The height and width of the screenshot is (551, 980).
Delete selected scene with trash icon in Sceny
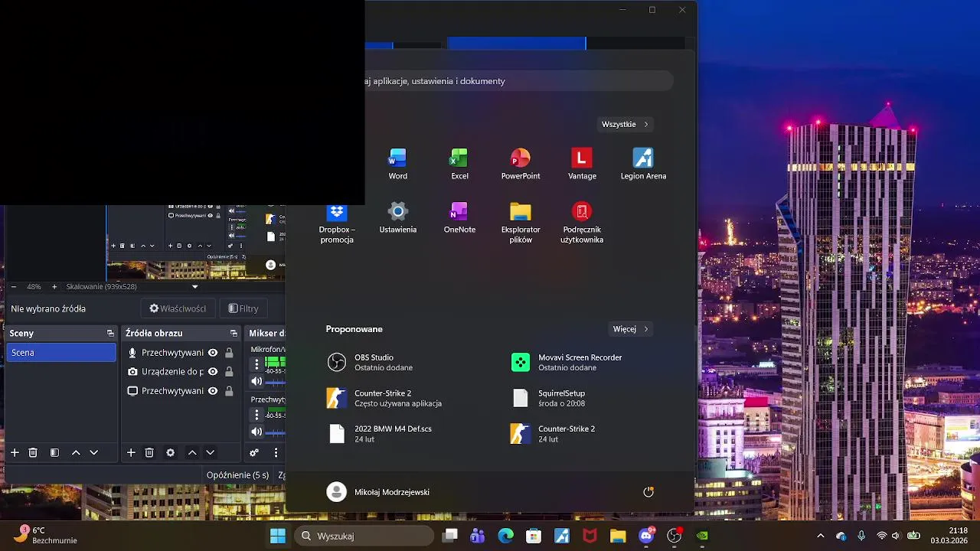tap(33, 453)
